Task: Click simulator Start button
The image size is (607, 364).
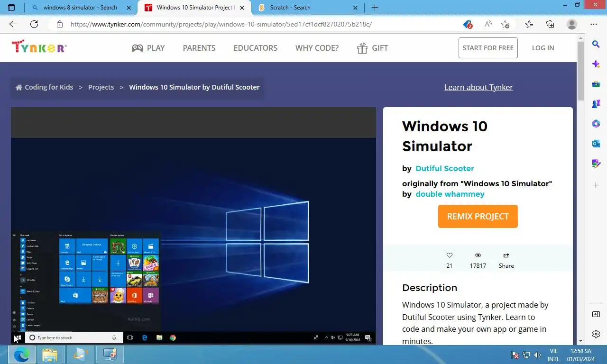Action: (17, 338)
